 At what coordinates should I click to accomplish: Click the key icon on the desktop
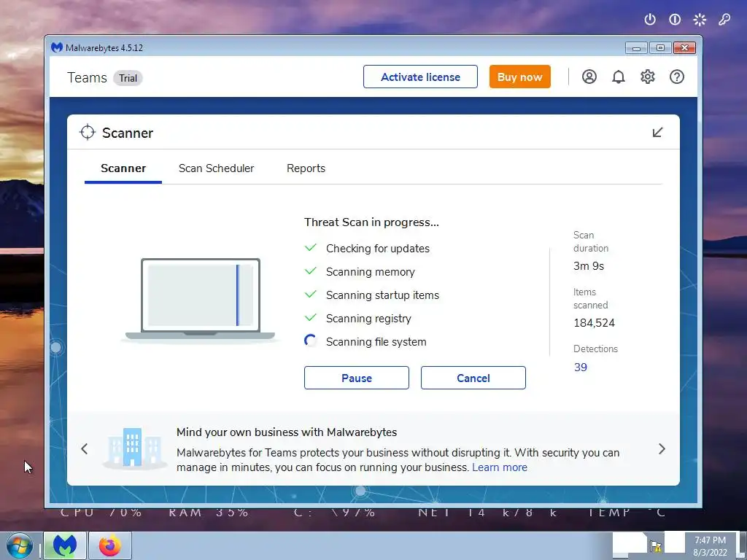point(724,20)
